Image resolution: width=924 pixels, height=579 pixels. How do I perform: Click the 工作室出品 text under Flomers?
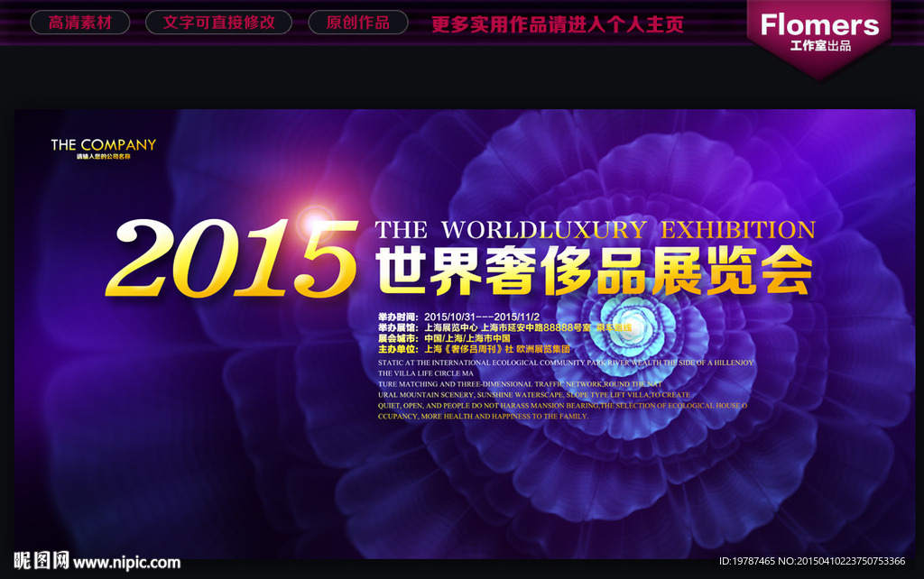[x=820, y=46]
